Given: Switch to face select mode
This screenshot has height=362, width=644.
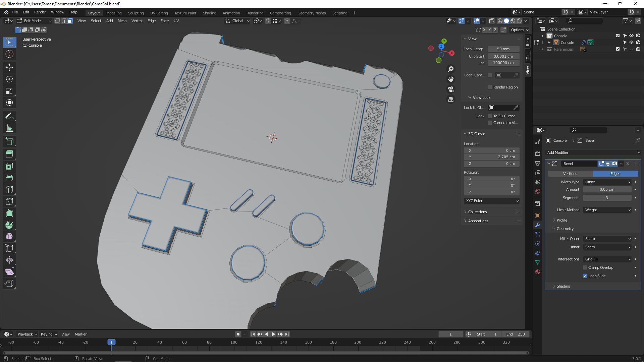Looking at the screenshot, I should click(x=70, y=21).
